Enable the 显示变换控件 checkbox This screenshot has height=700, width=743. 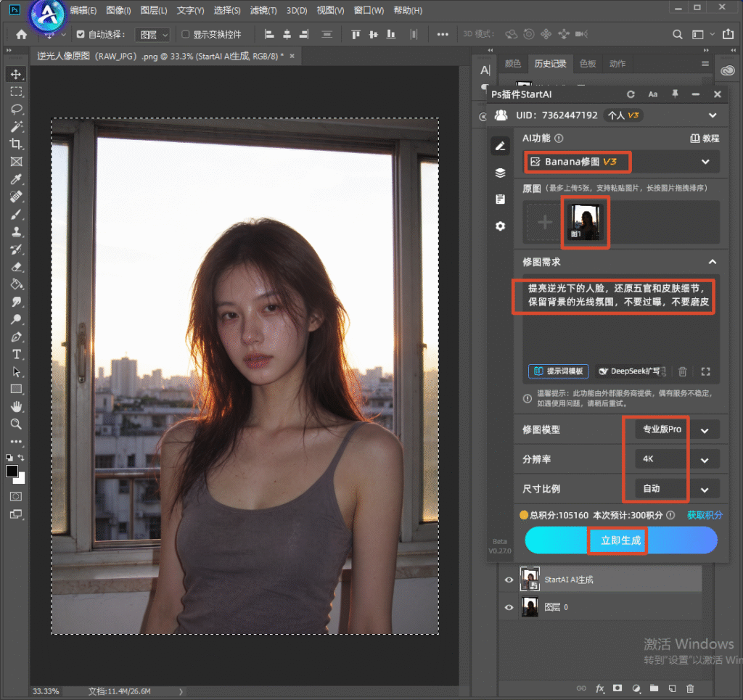(x=186, y=34)
